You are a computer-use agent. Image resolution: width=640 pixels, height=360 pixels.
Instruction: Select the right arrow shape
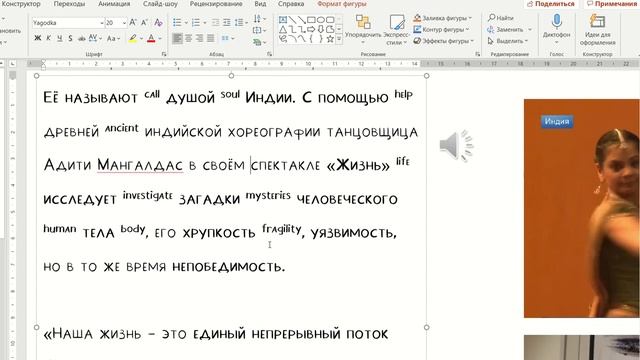(311, 29)
